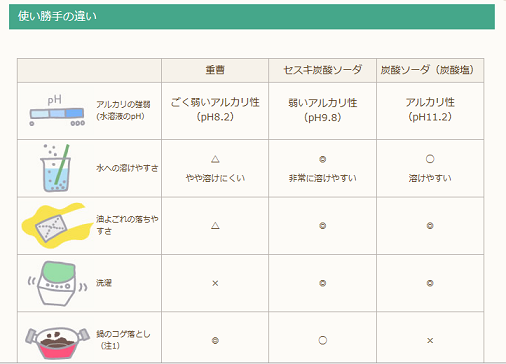Viewport: 506px width, 364px height.
Task: Click the × mark in 重曹 laundry cell
Action: point(215,283)
